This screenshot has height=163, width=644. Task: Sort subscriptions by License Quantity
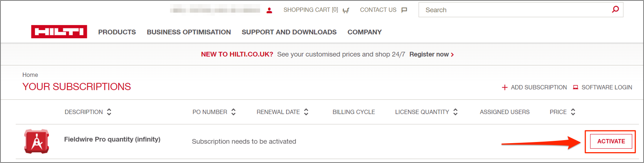coord(455,112)
